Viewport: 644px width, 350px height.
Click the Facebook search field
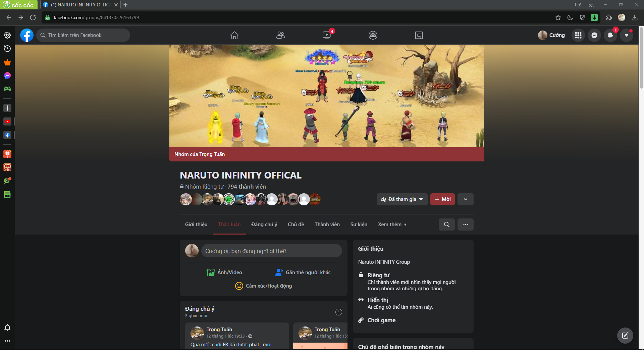[x=83, y=35]
